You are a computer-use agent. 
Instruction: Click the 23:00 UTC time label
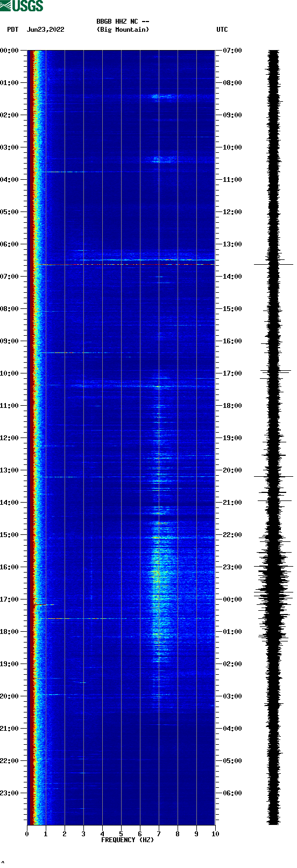click(232, 567)
